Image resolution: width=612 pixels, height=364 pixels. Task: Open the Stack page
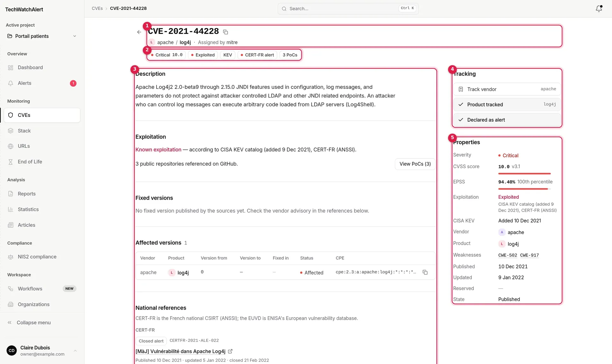(x=42, y=131)
